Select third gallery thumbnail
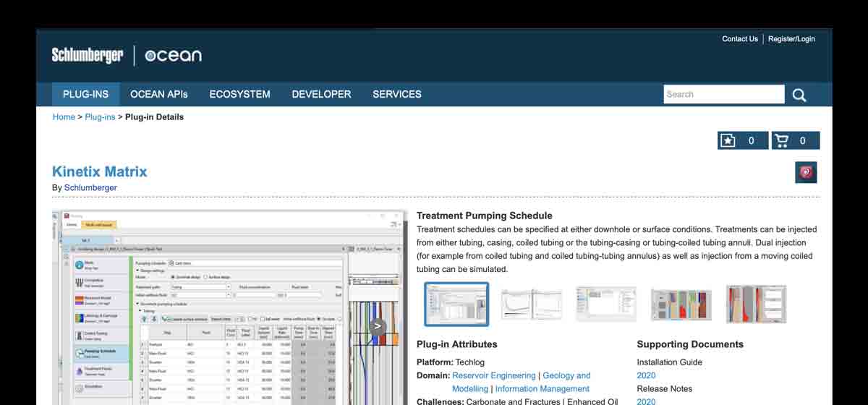 click(x=606, y=304)
